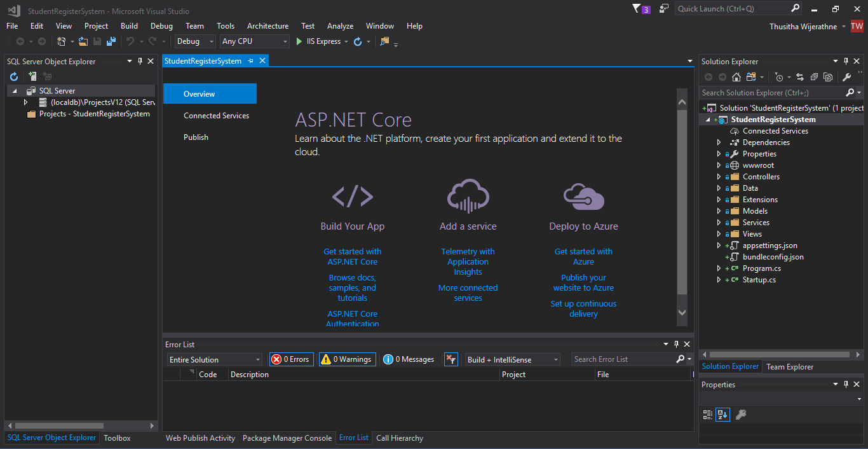Expand the Models folder node

tap(719, 211)
